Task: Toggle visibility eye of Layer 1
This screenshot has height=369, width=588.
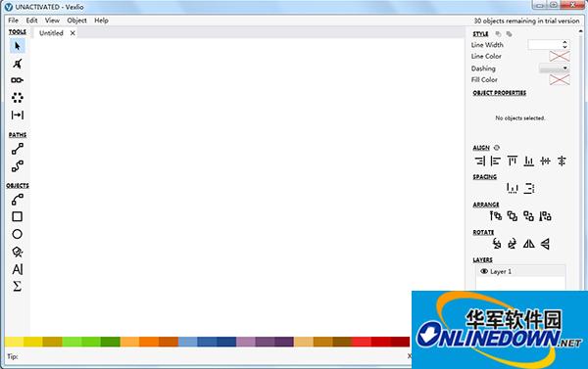Action: pyautogui.click(x=484, y=271)
